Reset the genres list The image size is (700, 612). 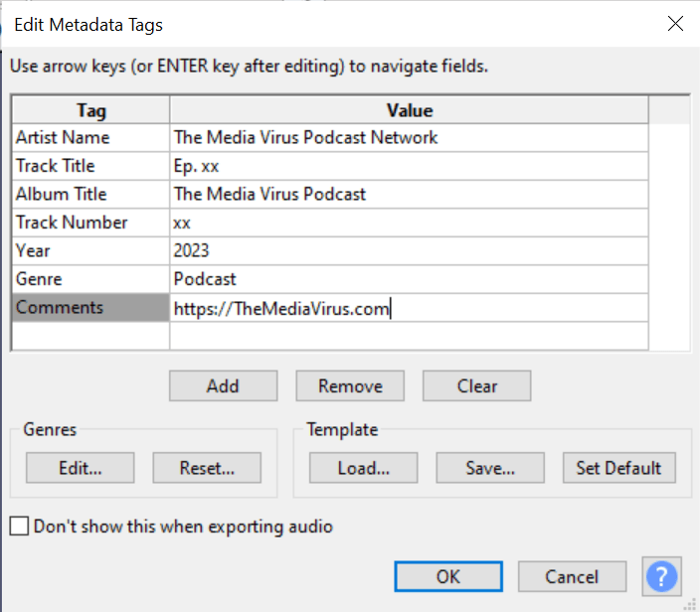click(207, 467)
